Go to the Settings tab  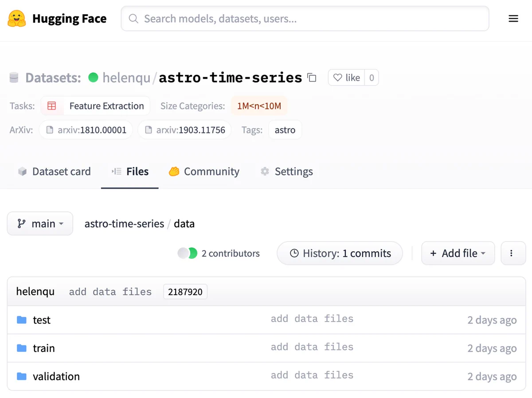pos(286,172)
